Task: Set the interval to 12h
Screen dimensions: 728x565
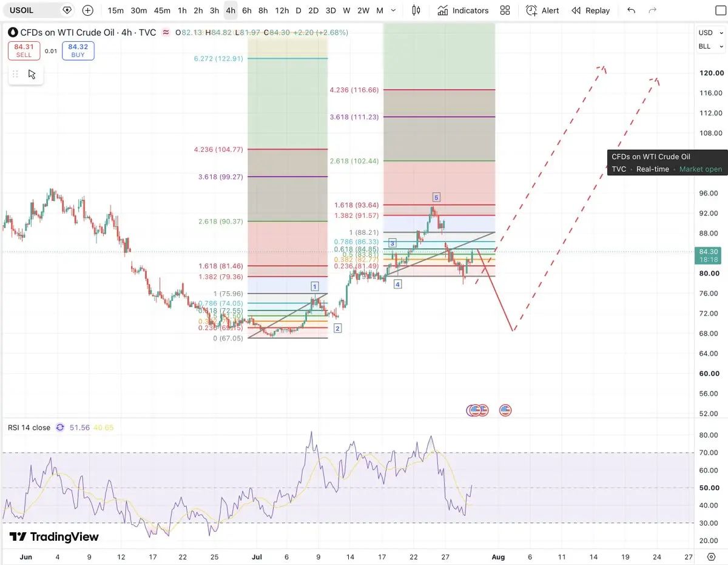Action: click(x=281, y=10)
